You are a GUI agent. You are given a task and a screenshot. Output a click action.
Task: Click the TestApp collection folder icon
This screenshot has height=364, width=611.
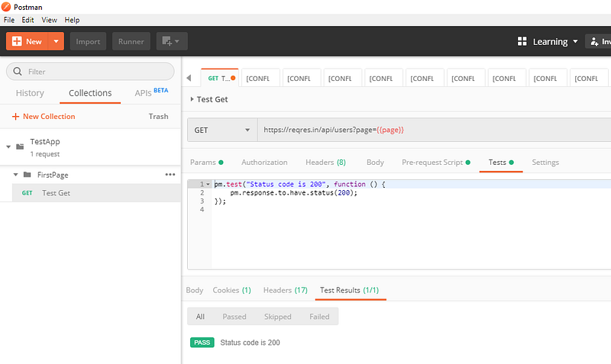(20, 147)
